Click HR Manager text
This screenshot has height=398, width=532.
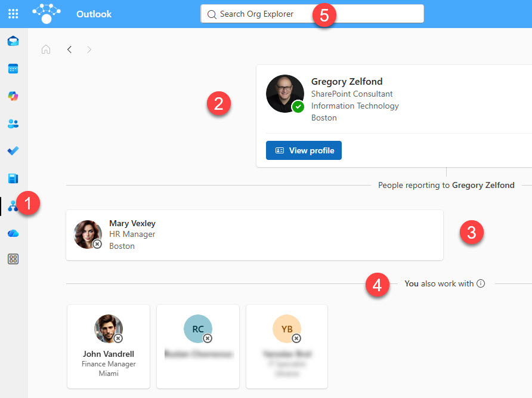click(x=132, y=235)
